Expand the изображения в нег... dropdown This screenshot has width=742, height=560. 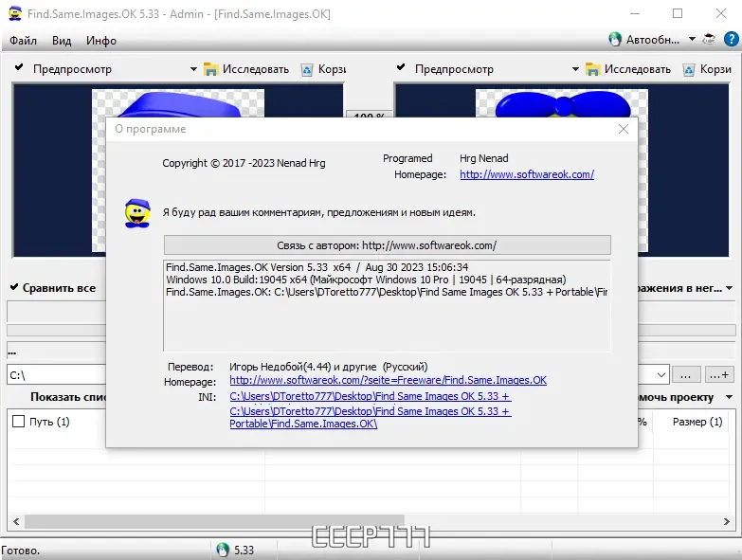pyautogui.click(x=730, y=288)
